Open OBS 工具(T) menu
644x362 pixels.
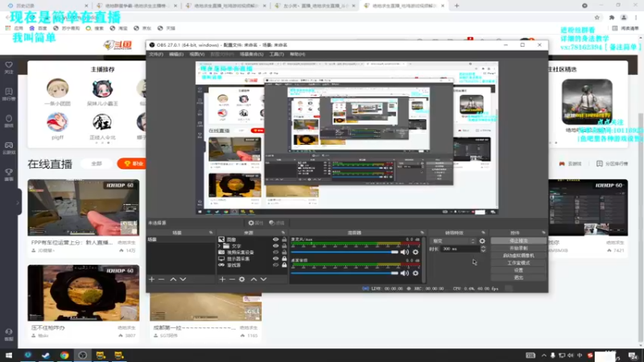(x=276, y=54)
